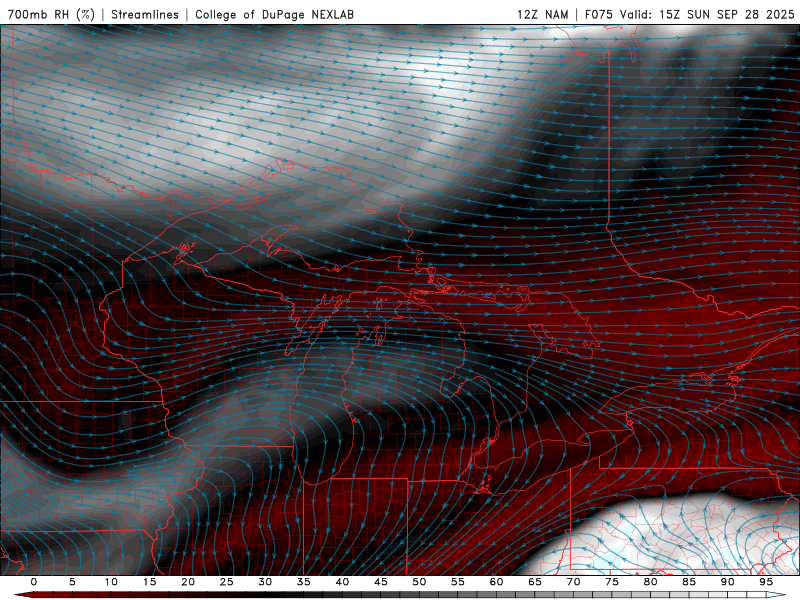The image size is (800, 600).
Task: Click the colorbar tick labeled 35
Action: tap(304, 582)
